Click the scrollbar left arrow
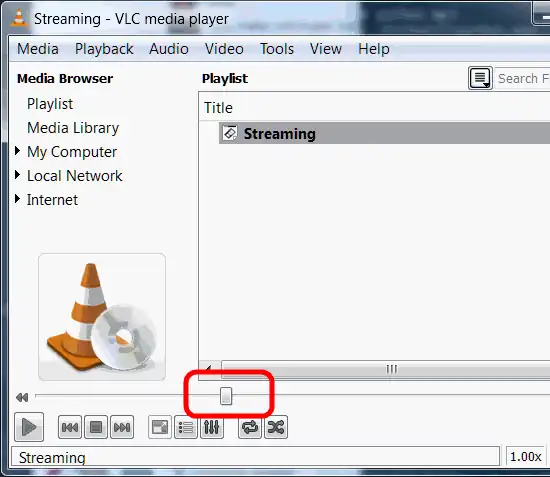Viewport: 550px width, 477px height. [209, 369]
